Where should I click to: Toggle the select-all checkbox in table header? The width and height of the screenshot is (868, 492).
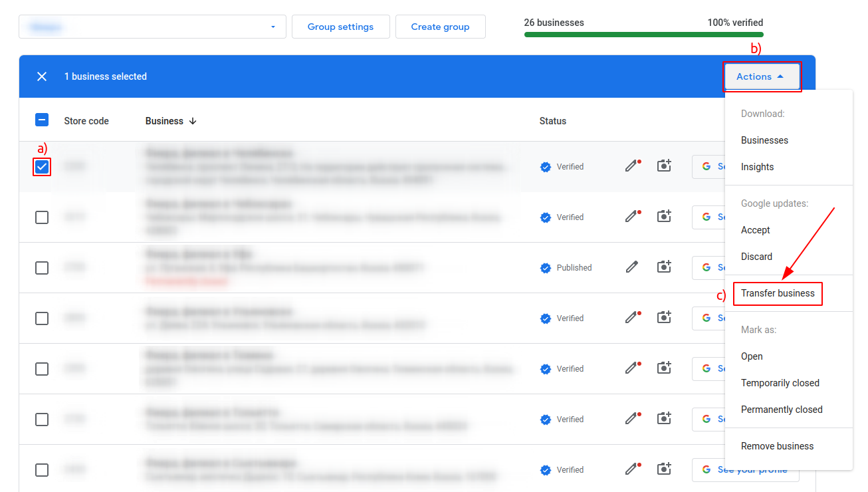tap(42, 120)
